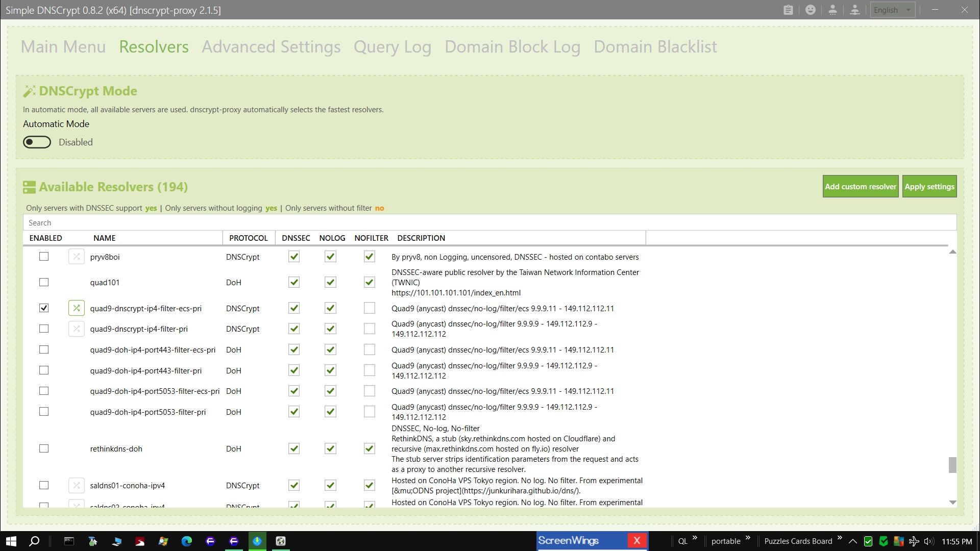The width and height of the screenshot is (980, 551).
Task: Click route icon for quad9-dnscrypt-ip4-filter-pri
Action: (x=77, y=329)
